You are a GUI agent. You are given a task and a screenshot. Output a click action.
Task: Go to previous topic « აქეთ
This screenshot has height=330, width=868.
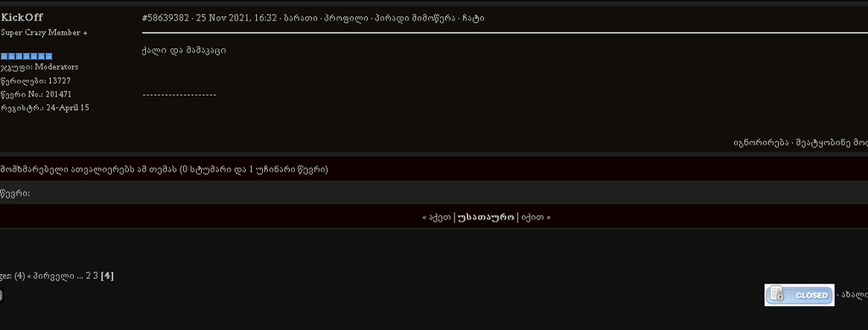click(437, 217)
